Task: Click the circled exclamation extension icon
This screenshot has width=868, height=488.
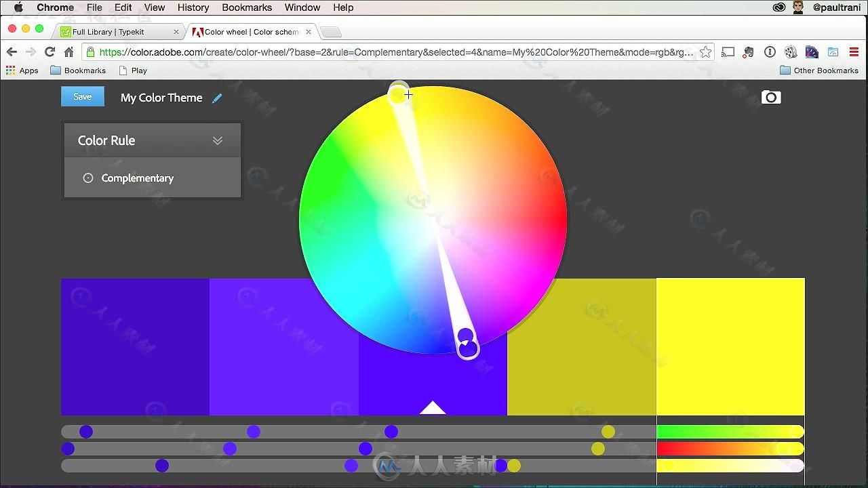Action: [770, 52]
